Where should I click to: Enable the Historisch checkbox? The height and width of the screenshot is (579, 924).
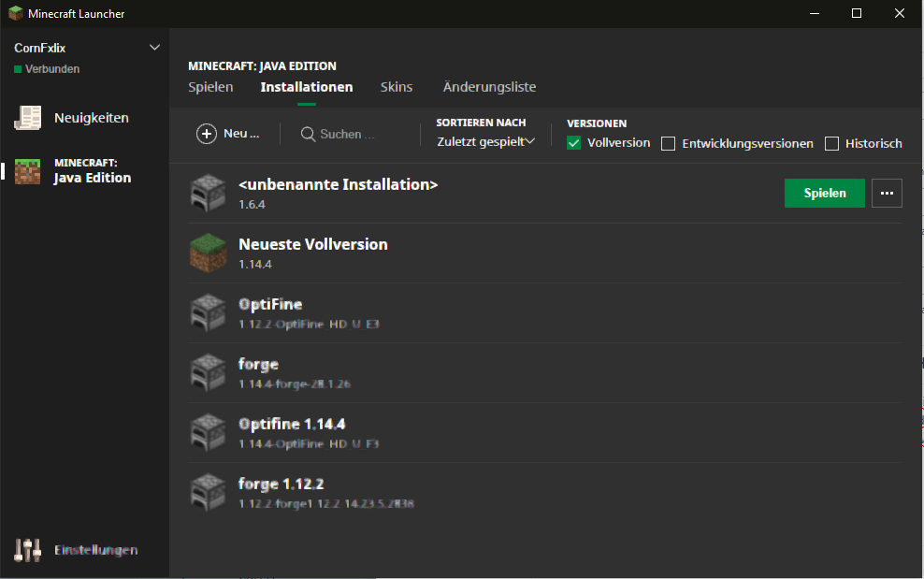(831, 144)
